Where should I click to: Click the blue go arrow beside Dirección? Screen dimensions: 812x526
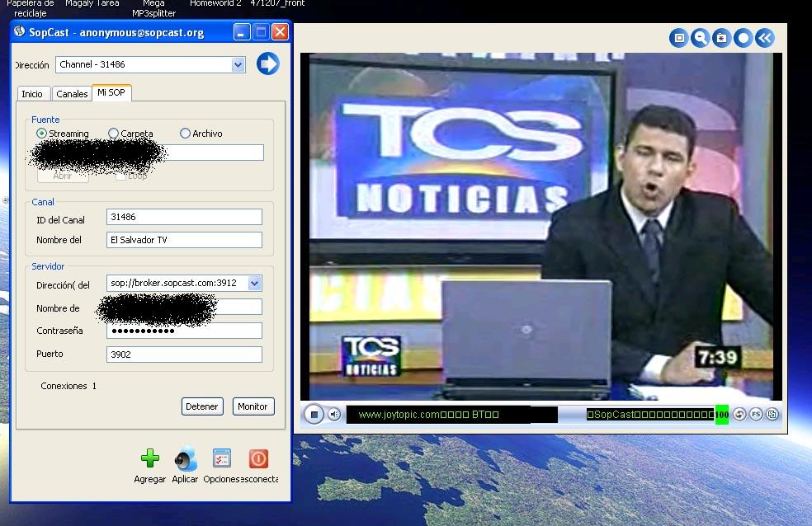pos(267,63)
